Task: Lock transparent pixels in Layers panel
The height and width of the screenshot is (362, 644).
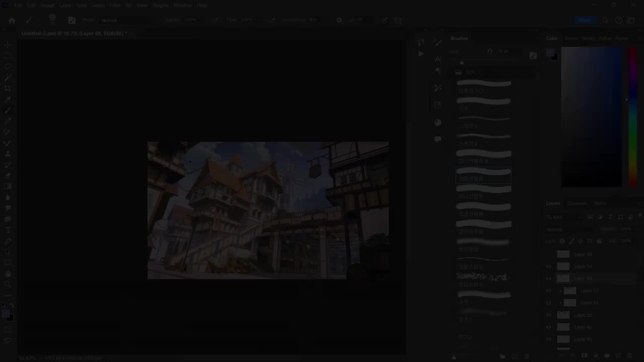Action: (562, 241)
